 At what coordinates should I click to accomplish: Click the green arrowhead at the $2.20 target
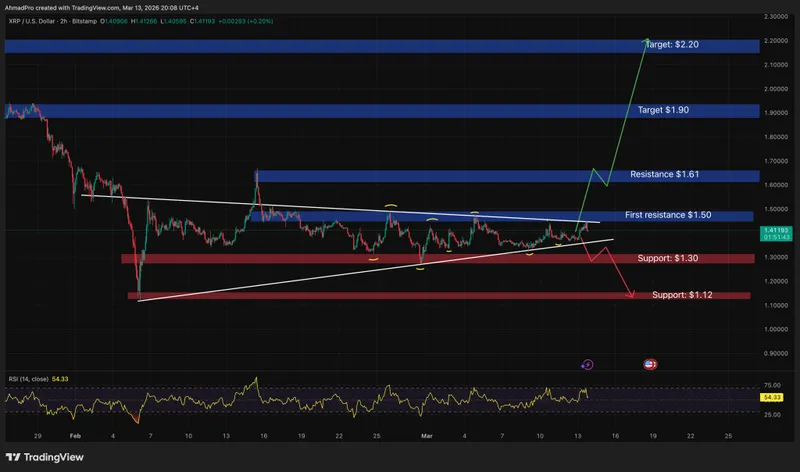(x=646, y=43)
